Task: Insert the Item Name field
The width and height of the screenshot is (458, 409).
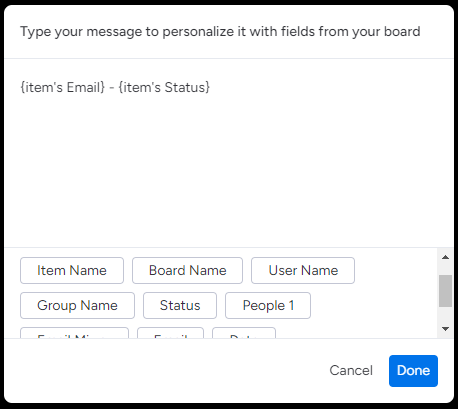Action: pos(72,270)
